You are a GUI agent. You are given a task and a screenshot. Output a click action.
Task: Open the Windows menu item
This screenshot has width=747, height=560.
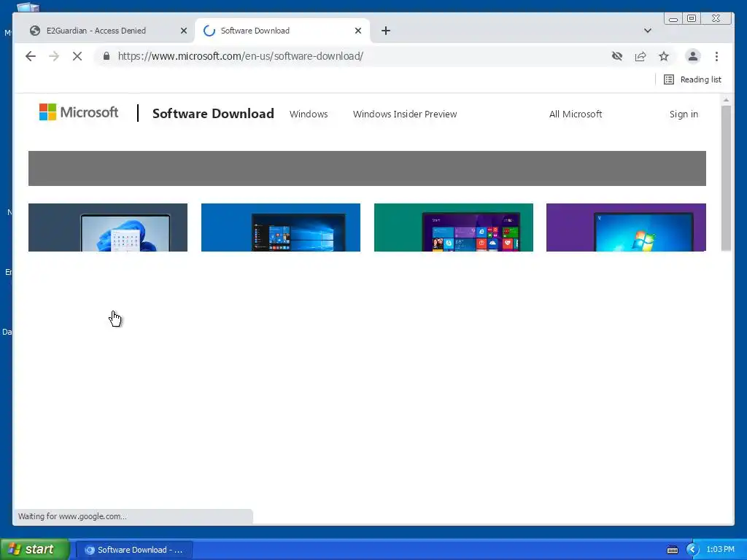(x=309, y=114)
